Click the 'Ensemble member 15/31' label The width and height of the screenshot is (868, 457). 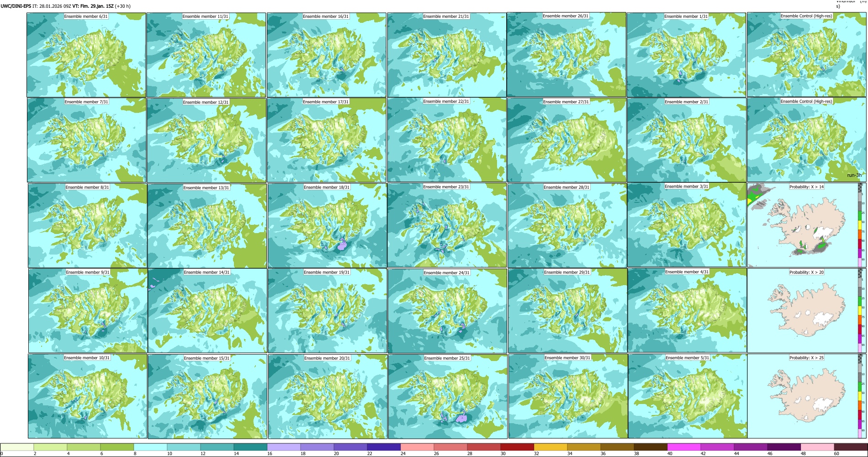[x=207, y=358]
